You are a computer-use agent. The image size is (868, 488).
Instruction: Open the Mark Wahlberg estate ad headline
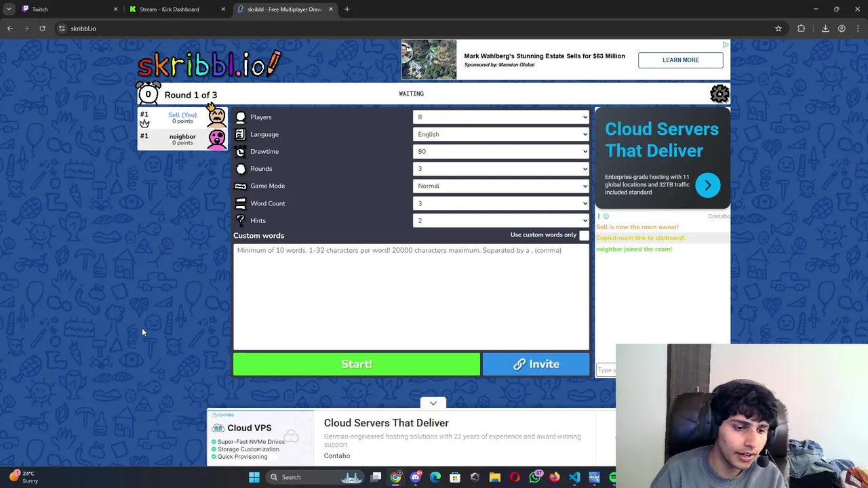(x=545, y=56)
